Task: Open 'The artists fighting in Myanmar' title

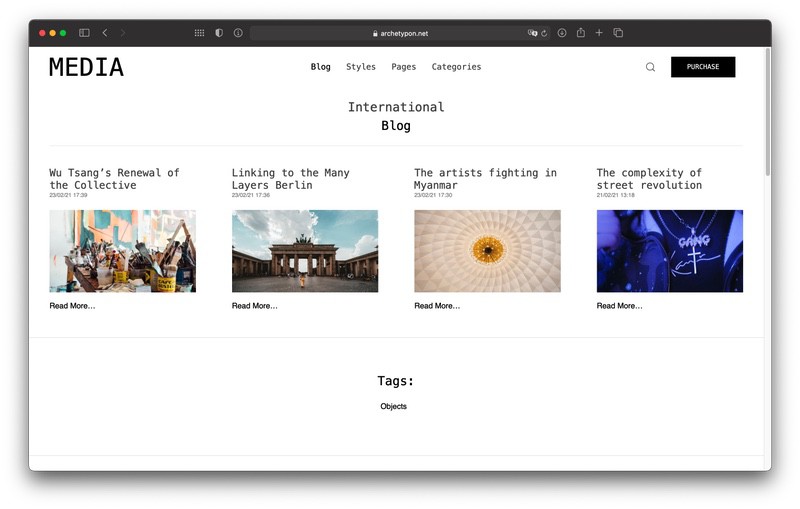Action: coord(485,179)
